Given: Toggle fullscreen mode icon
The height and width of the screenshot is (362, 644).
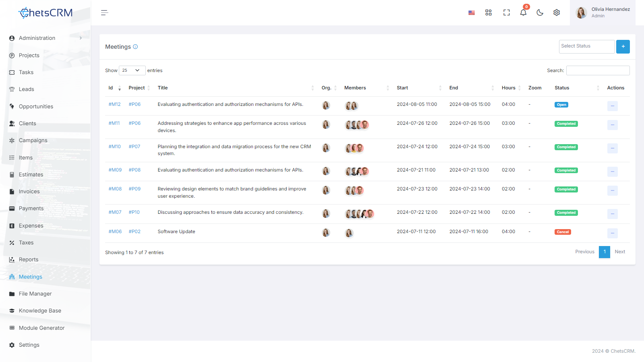Looking at the screenshot, I should click(507, 13).
